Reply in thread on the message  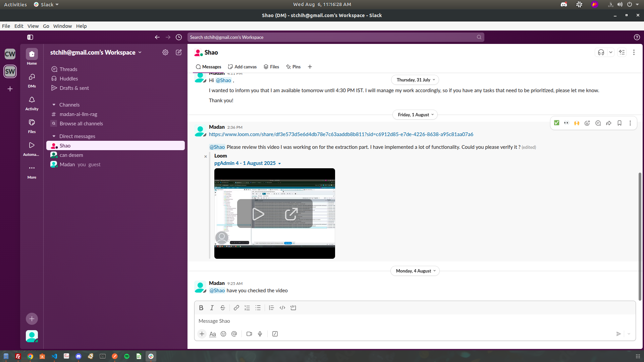tap(598, 123)
